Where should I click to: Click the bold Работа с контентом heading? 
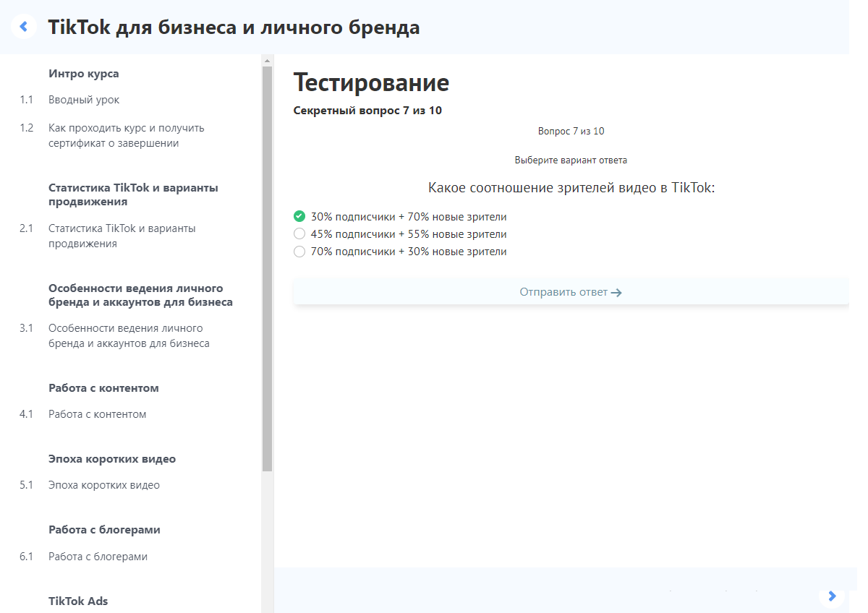tap(103, 388)
